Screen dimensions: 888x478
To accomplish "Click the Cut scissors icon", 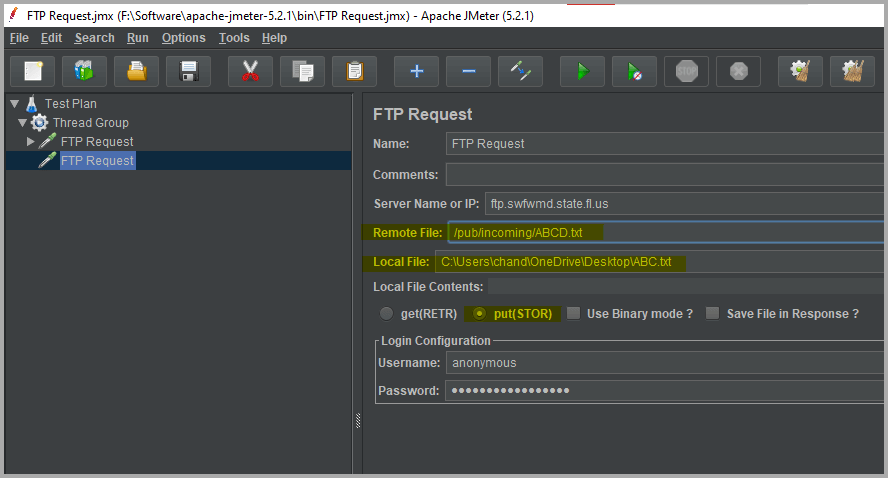I will (250, 71).
